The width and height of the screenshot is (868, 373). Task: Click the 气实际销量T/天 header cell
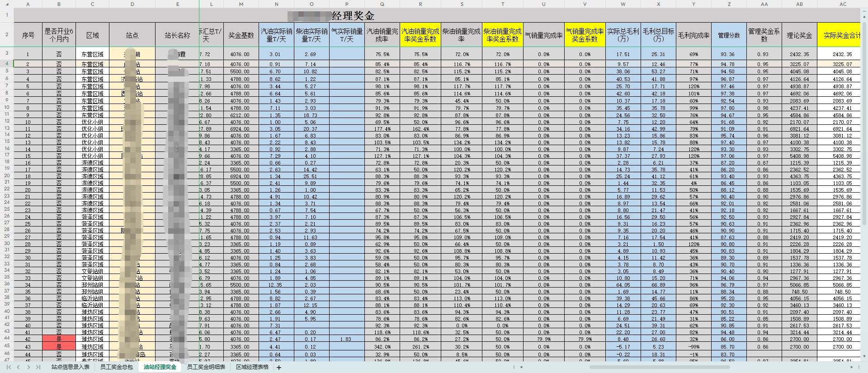point(347,35)
